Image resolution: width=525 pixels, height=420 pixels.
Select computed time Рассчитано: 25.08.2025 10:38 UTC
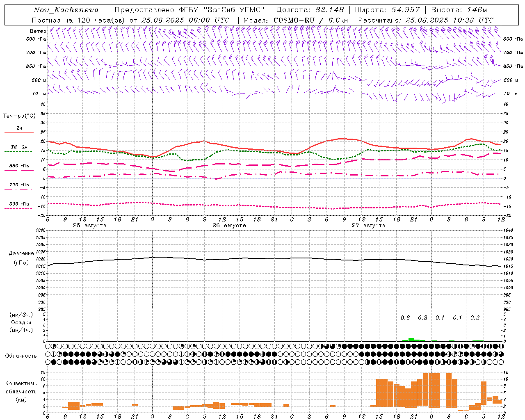426,20
